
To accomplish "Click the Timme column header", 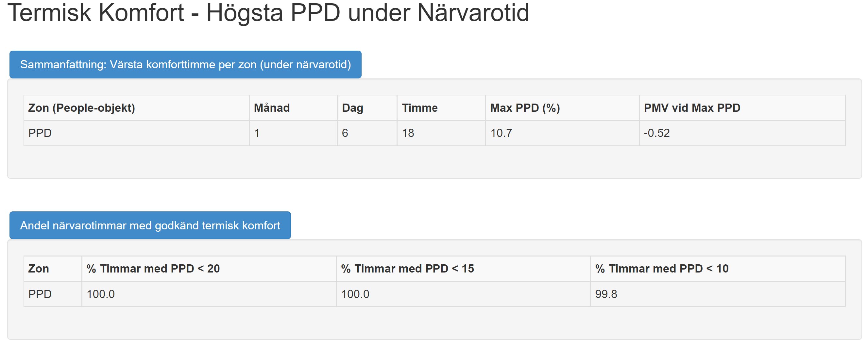I will [x=419, y=108].
